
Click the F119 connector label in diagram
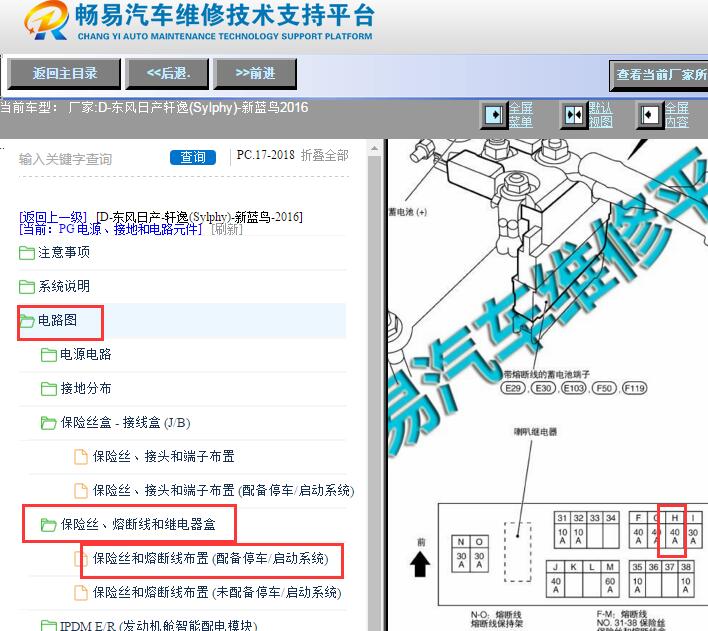[634, 388]
